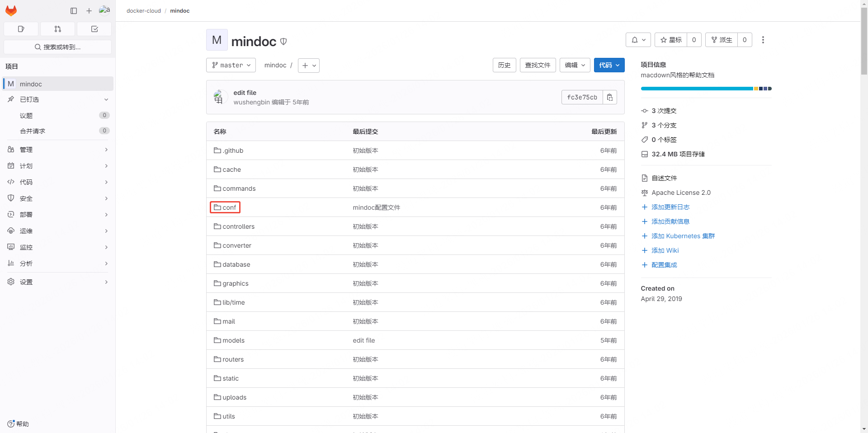The height and width of the screenshot is (433, 868).
Task: Open the to-do list icon shortcut
Action: pyautogui.click(x=94, y=29)
